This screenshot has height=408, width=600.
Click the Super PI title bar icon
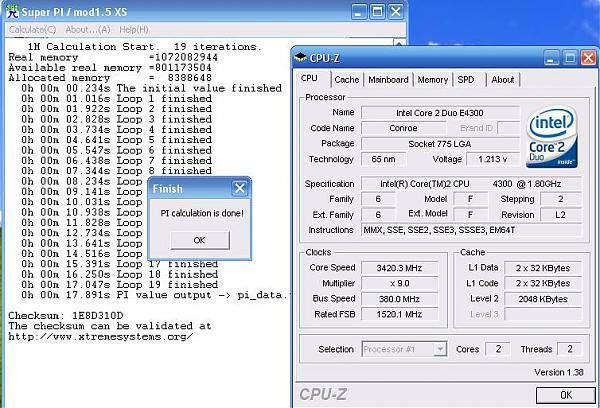pos(13,11)
